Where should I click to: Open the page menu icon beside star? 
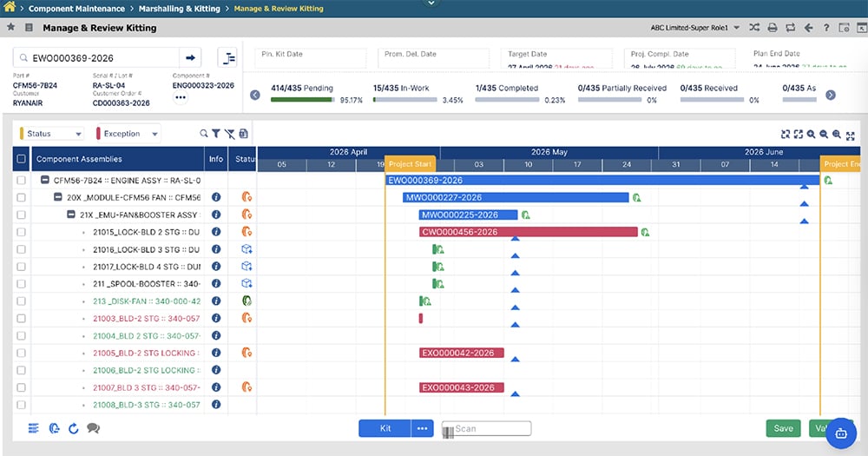click(x=29, y=27)
